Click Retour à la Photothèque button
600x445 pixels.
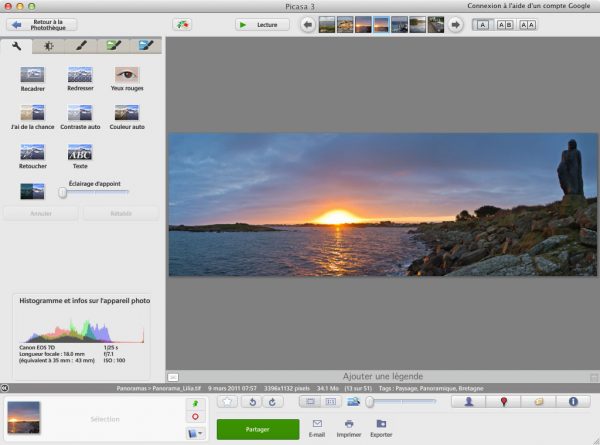41,24
